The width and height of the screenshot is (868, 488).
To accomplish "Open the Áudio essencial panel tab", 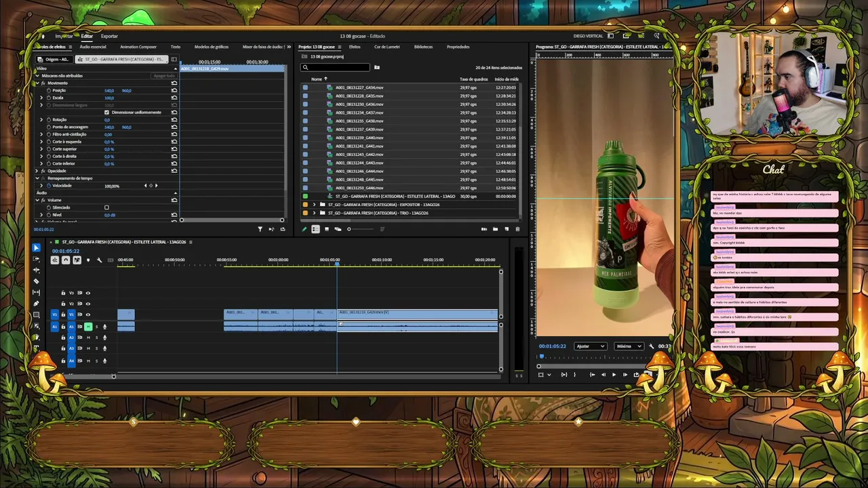I will 93,47.
